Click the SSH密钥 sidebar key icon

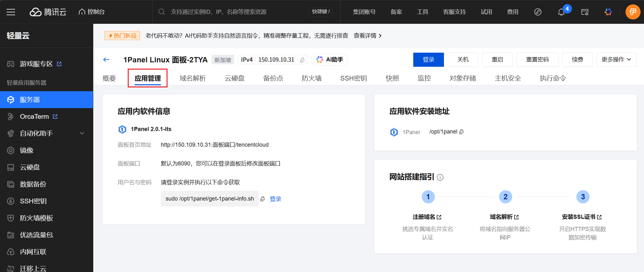click(x=11, y=201)
